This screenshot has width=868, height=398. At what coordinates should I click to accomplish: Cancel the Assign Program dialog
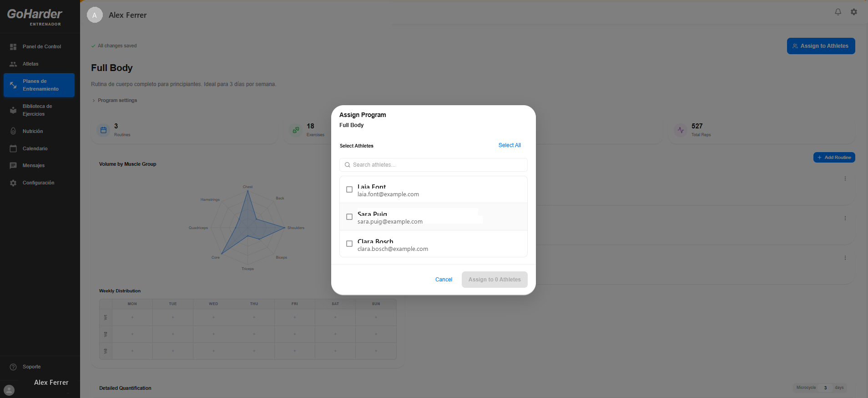(444, 280)
